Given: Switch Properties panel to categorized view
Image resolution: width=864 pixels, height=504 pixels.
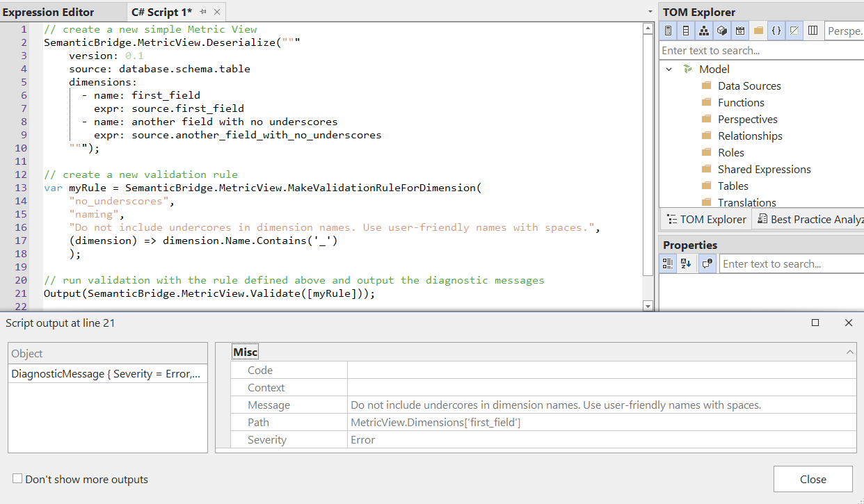Looking at the screenshot, I should (668, 263).
